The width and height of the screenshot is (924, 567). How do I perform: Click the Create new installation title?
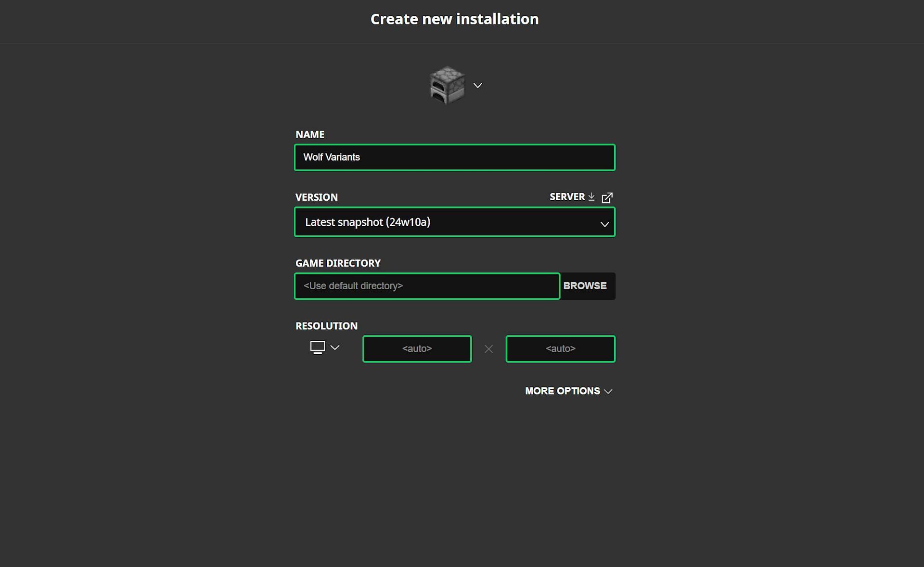(x=454, y=19)
